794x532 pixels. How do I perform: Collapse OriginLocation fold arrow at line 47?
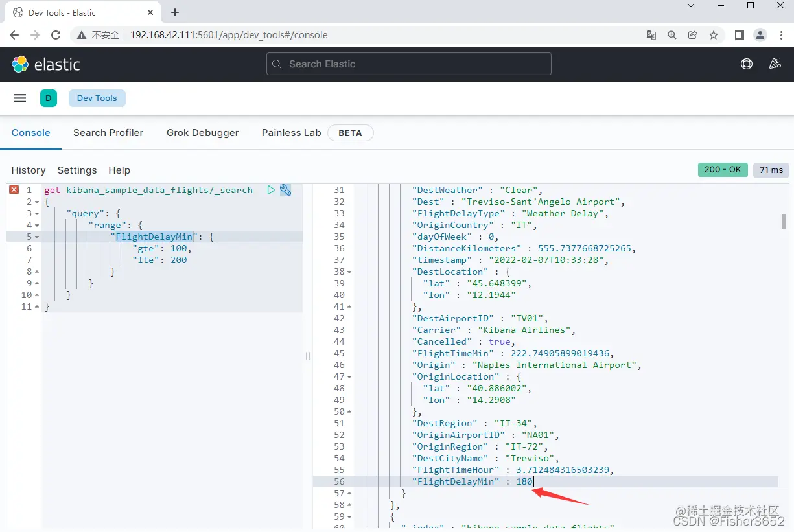click(350, 377)
